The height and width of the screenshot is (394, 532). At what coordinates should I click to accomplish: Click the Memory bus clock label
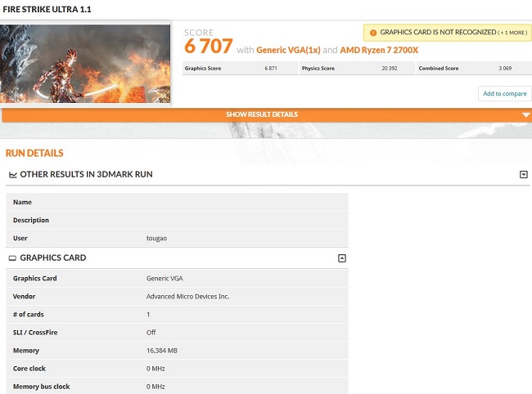click(x=42, y=387)
